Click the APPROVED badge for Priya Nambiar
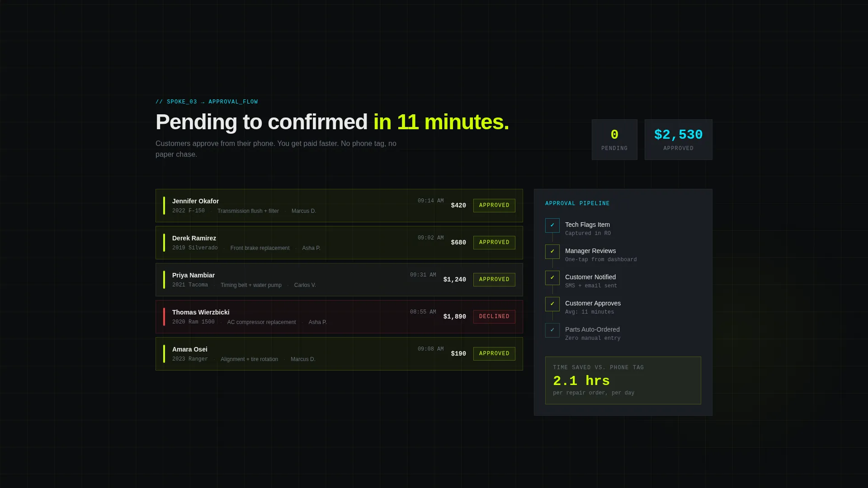The height and width of the screenshot is (488, 868). point(494,280)
